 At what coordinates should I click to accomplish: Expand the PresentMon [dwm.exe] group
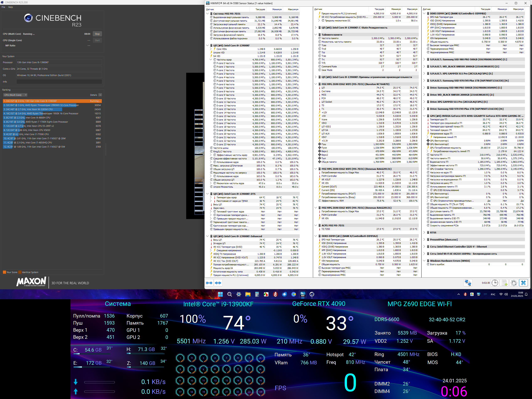click(x=424, y=240)
